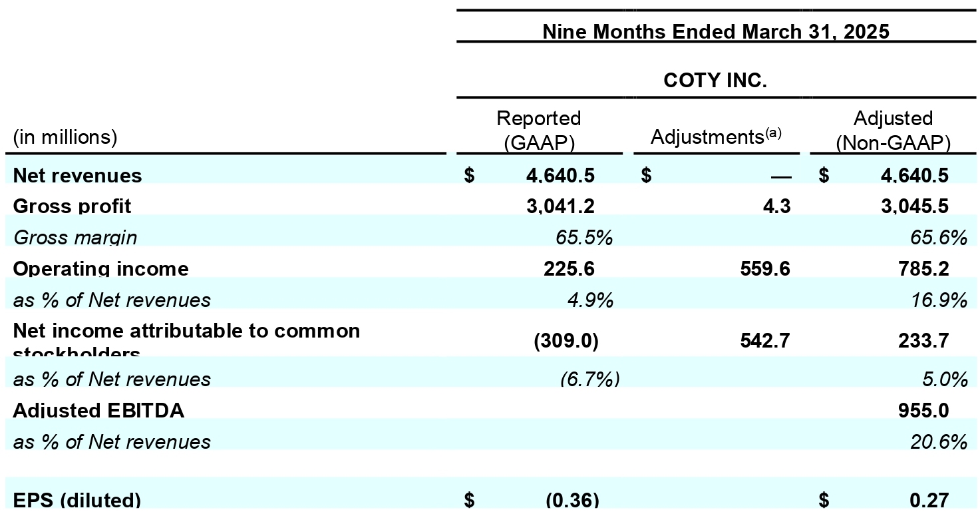Select the Gross margin row label

[x=75, y=237]
